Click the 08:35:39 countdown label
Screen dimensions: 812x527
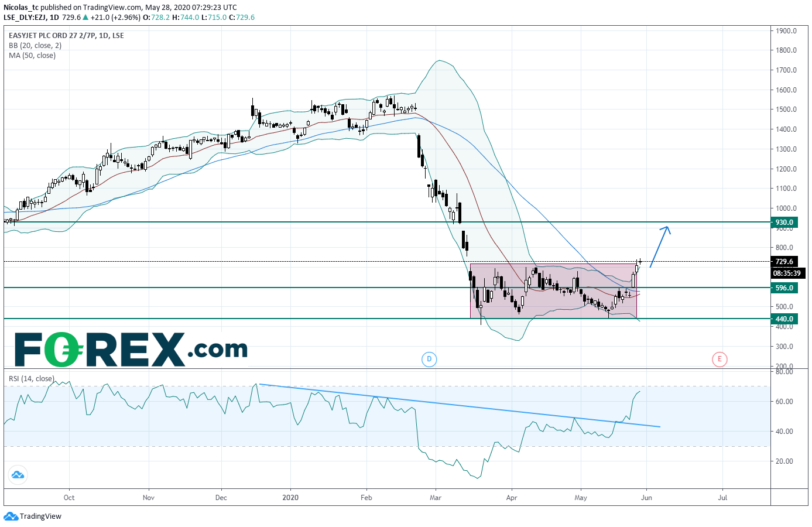click(x=787, y=273)
